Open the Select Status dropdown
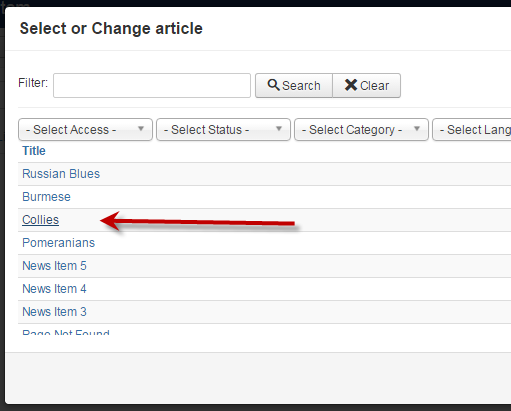The height and width of the screenshot is (411, 511). click(223, 129)
